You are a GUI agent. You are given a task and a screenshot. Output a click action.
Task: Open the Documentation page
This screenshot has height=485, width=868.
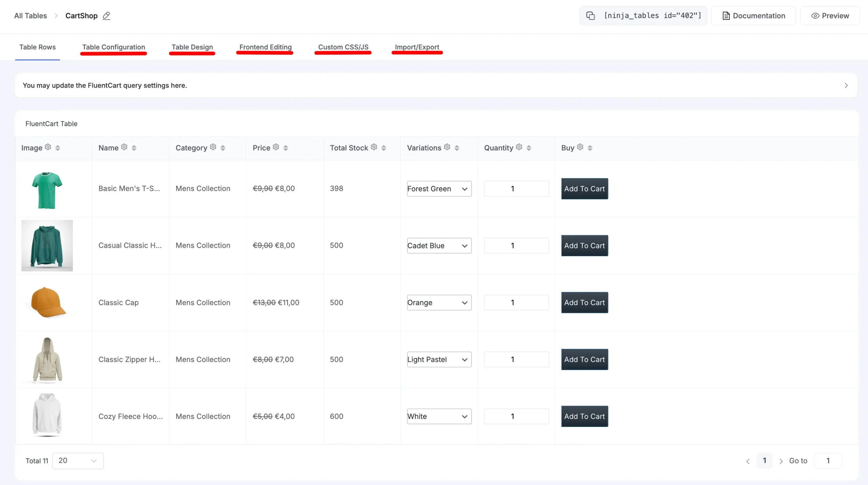coord(753,16)
